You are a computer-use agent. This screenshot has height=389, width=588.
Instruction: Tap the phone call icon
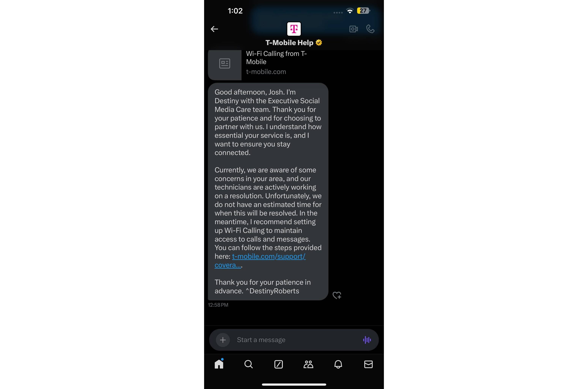[x=370, y=29]
